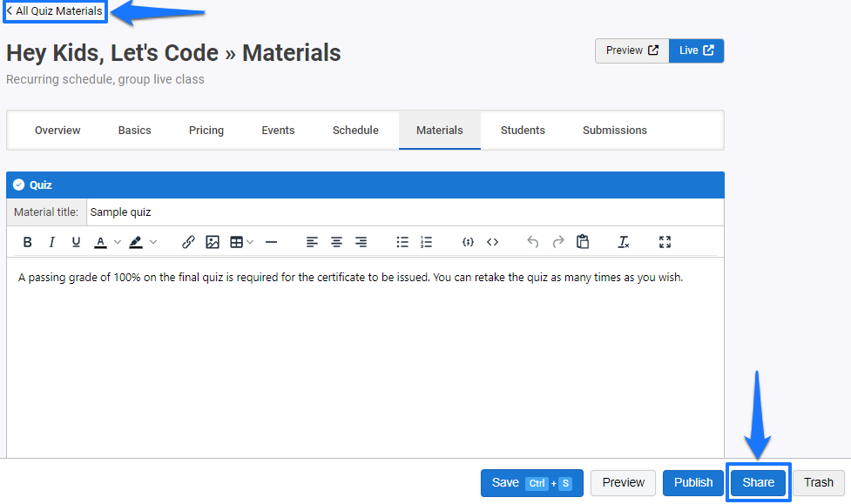The width and height of the screenshot is (851, 504).
Task: Insert a hyperlink into the quiz description
Action: click(x=188, y=241)
